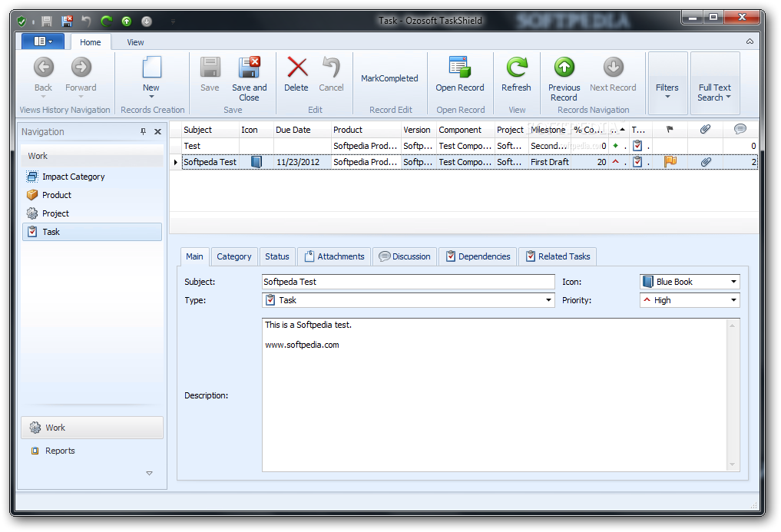Screen dimensions: 781x532
Task: Select Project in navigation
Action: [x=92, y=213]
